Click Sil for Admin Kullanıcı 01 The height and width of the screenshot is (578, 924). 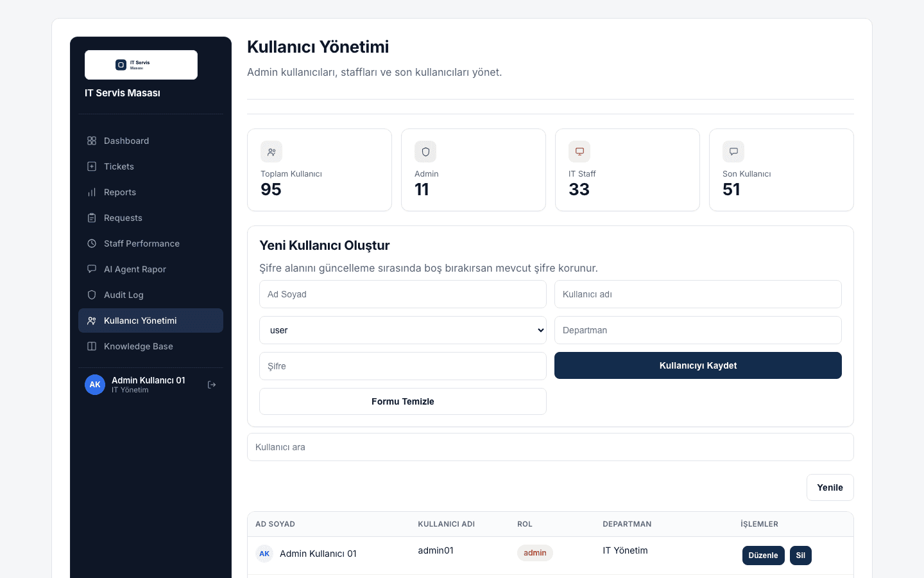pyautogui.click(x=801, y=556)
